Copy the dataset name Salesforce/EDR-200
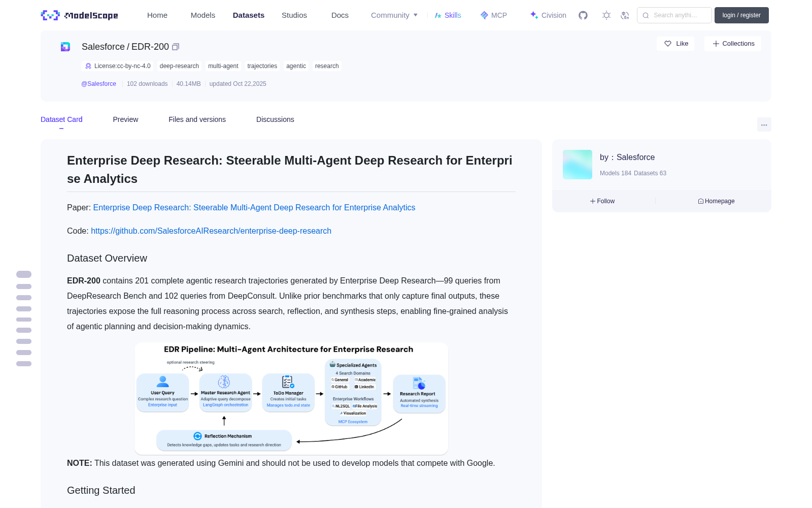812x508 pixels. click(x=176, y=47)
